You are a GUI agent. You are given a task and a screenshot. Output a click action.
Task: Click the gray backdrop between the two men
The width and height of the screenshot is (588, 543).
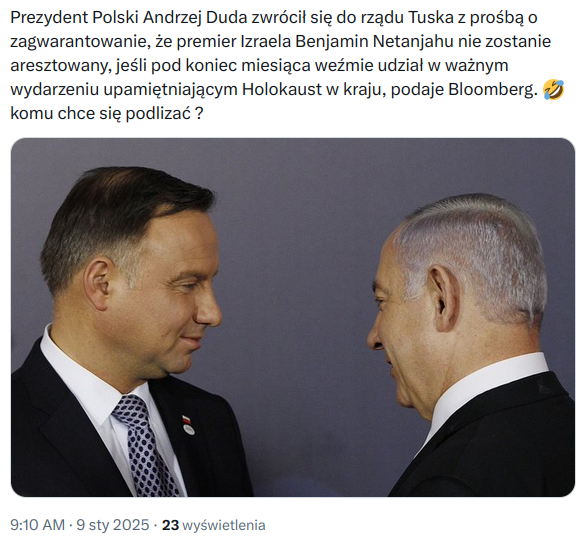click(x=296, y=262)
